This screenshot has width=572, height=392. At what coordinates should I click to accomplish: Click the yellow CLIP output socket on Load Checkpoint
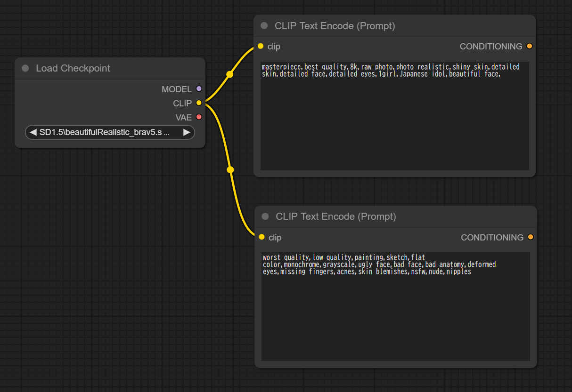pos(199,103)
